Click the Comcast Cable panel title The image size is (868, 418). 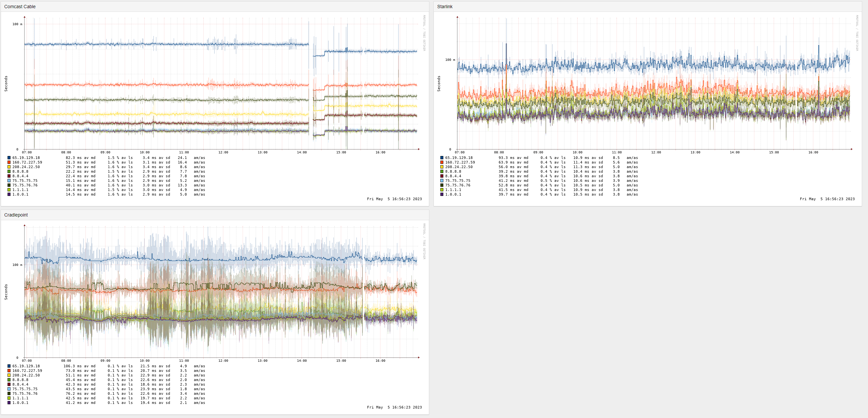coord(20,7)
